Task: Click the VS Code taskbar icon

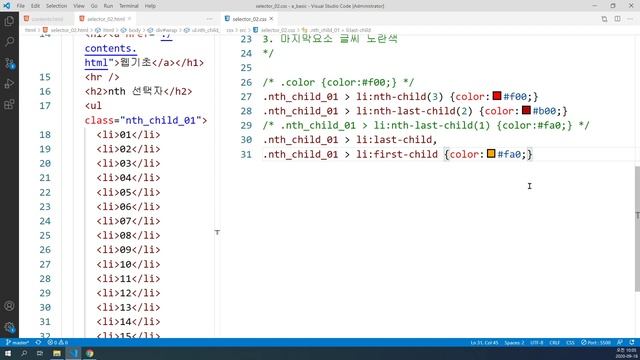Action: (x=73, y=353)
